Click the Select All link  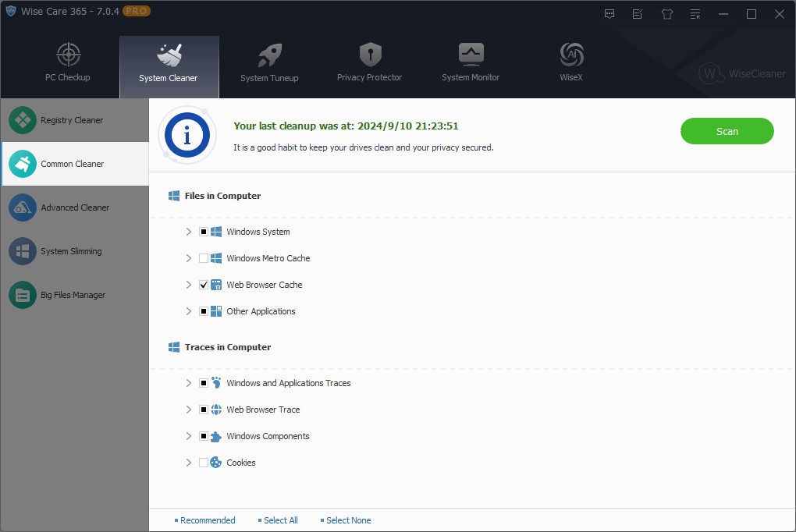280,520
